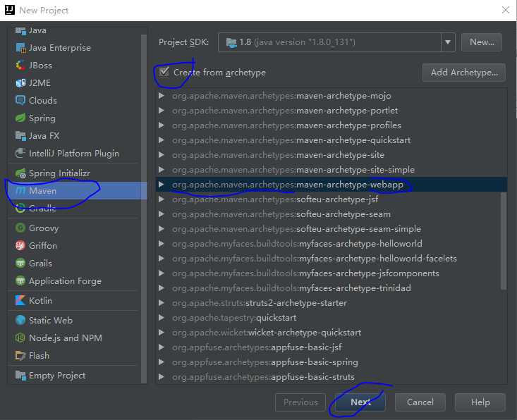Click the Flash folder icon

tap(20, 355)
